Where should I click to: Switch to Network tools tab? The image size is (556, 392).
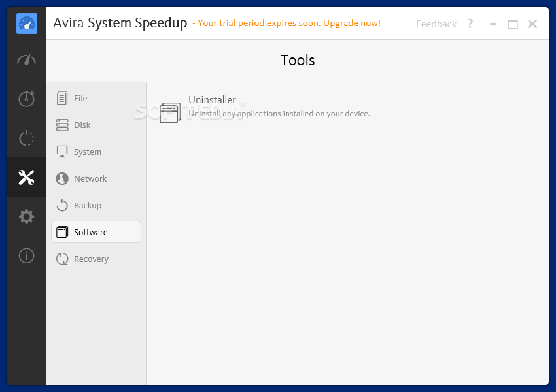click(x=96, y=178)
